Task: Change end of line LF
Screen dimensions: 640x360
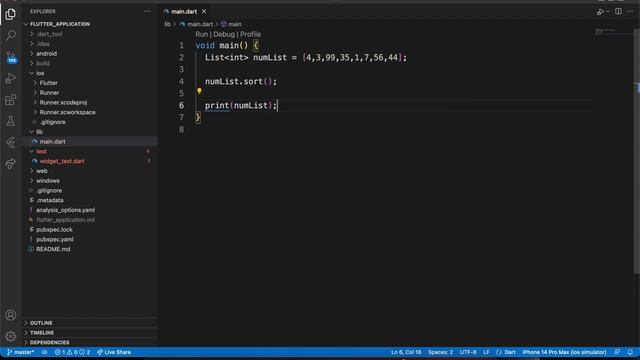Action: 486,352
